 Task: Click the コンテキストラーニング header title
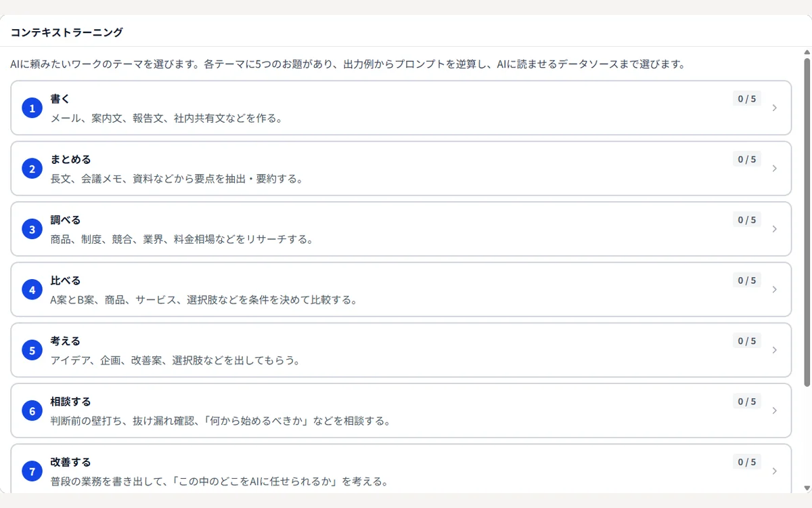point(66,32)
